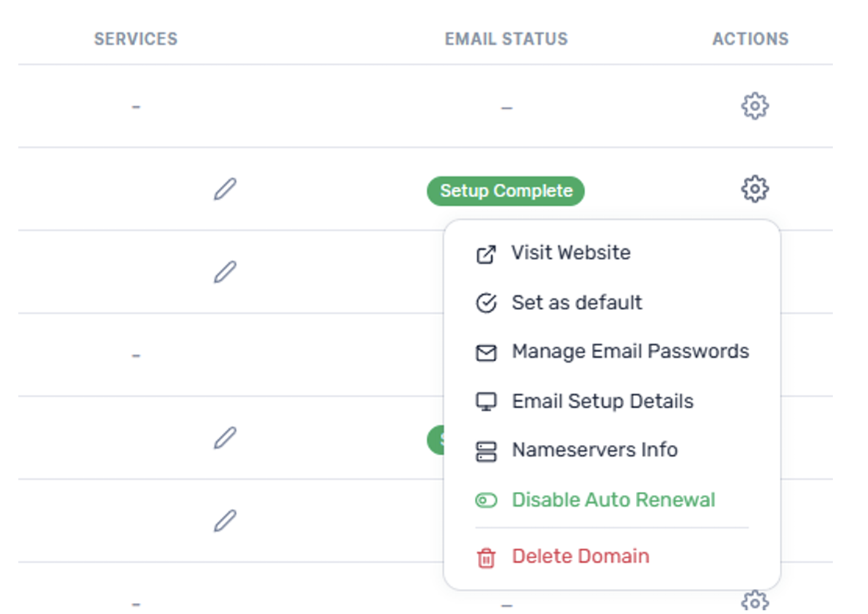Image resolution: width=868 pixels, height=614 pixels.
Task: Open the actions gear in the Setup Complete row
Action: click(x=754, y=189)
